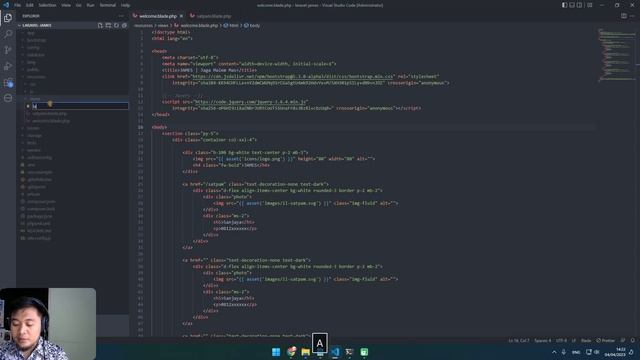Image resolution: width=640 pixels, height=360 pixels.
Task: Open the Explorer view in activity bar
Action: pos(8,18)
